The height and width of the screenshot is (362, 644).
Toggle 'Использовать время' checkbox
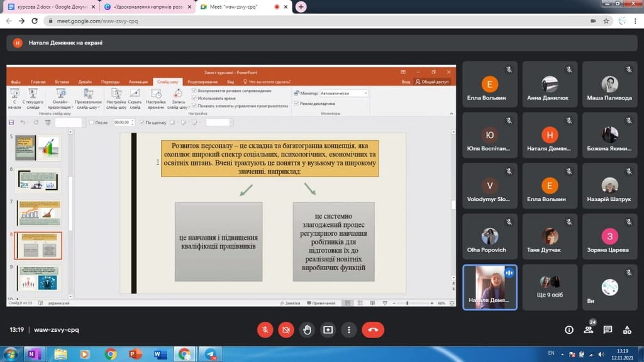(x=194, y=98)
